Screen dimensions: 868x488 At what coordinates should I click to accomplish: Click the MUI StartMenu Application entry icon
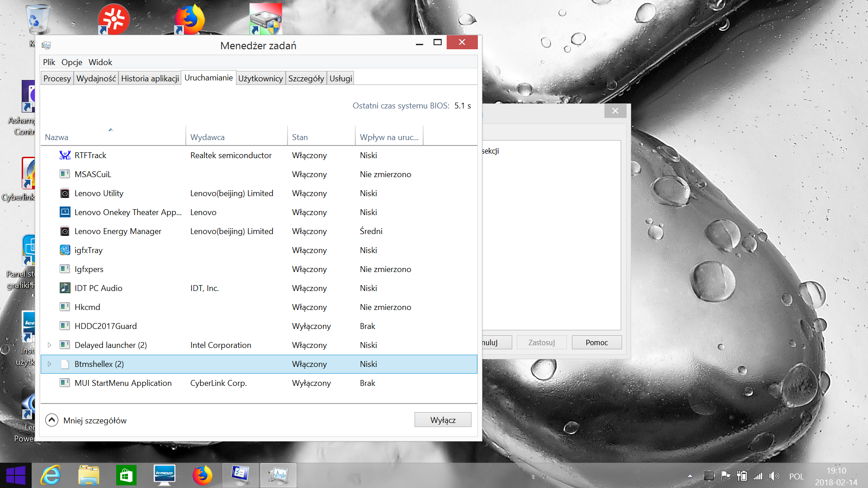pos(65,383)
